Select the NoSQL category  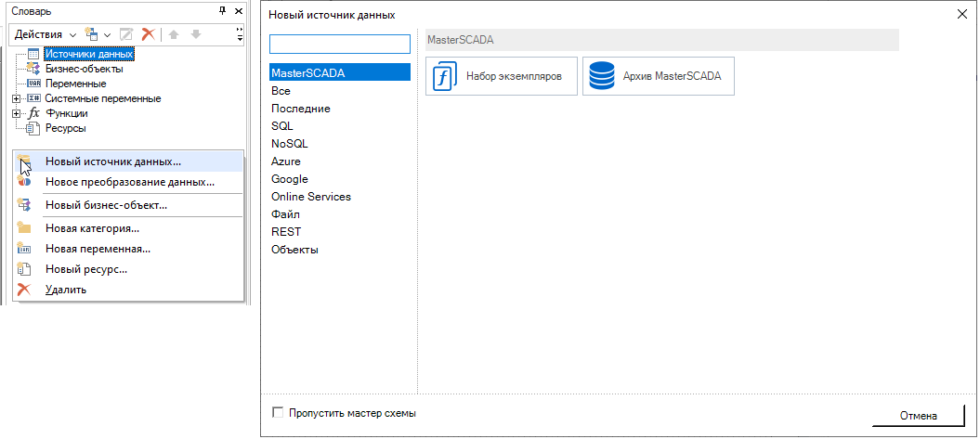[x=340, y=144]
